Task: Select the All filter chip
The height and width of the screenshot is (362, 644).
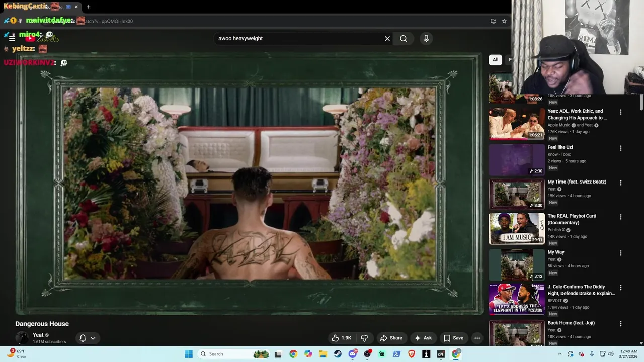Action: point(495,60)
